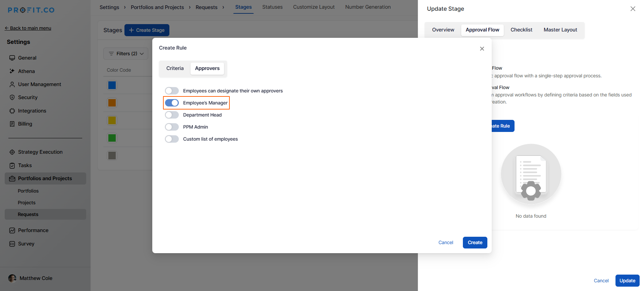Click the partially hidden Create Rule button

coord(503,126)
